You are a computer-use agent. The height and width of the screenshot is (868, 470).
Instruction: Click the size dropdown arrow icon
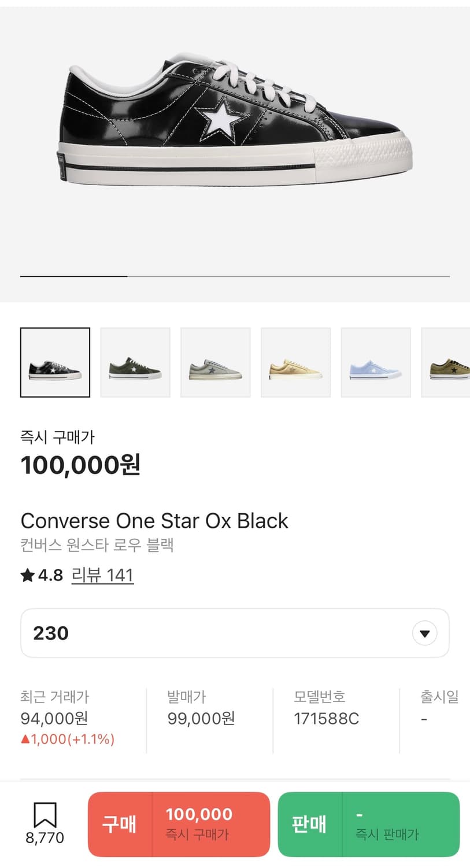click(425, 634)
